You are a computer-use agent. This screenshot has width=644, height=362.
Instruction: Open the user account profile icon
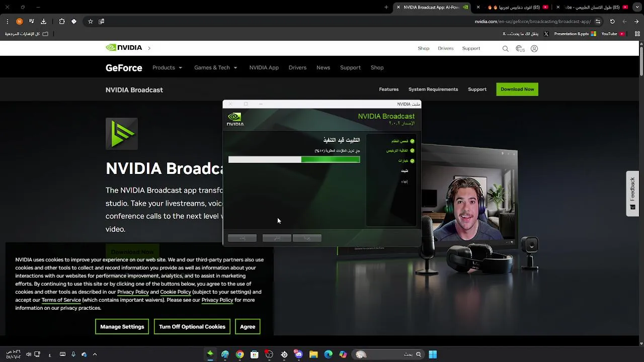pyautogui.click(x=534, y=49)
